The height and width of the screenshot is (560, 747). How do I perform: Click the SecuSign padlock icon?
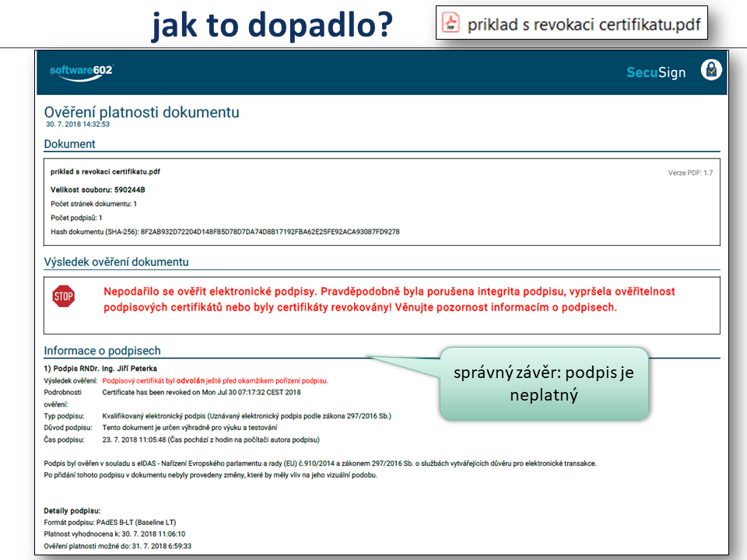(710, 70)
